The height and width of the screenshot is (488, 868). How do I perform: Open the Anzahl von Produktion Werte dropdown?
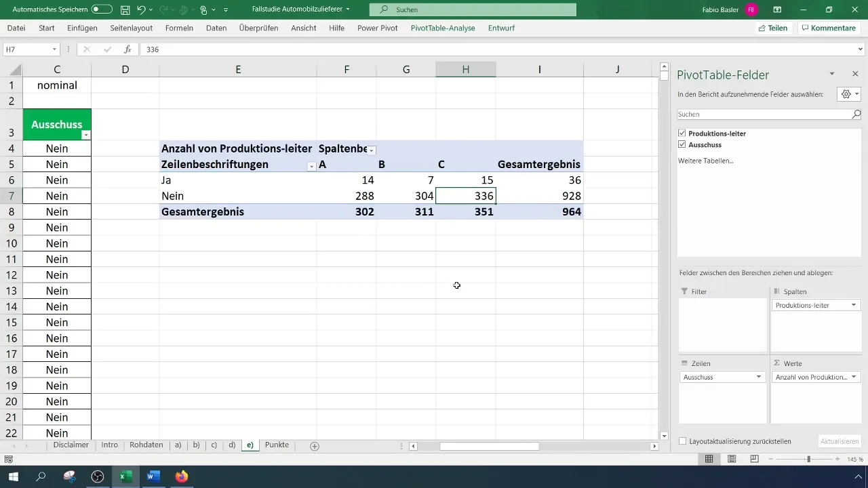854,377
